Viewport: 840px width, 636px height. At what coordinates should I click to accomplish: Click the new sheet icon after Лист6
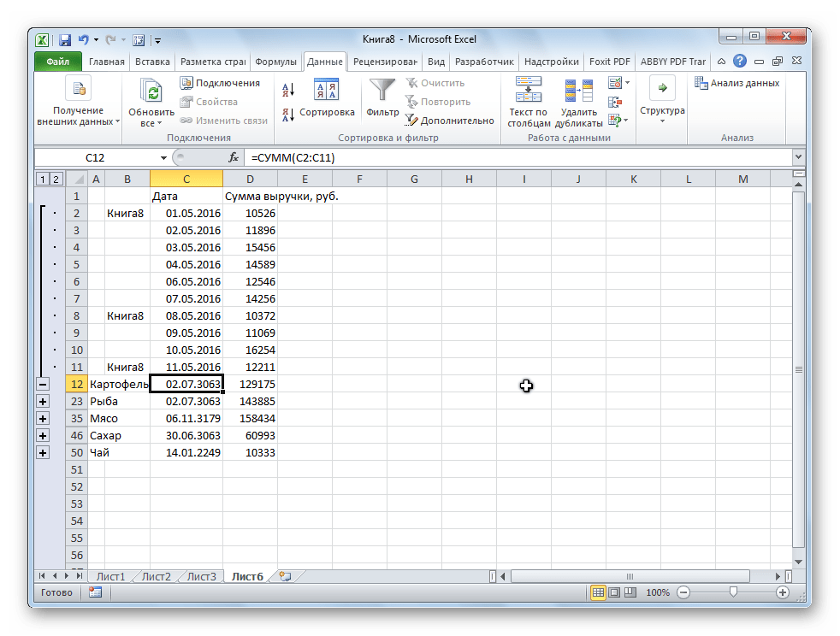285,576
